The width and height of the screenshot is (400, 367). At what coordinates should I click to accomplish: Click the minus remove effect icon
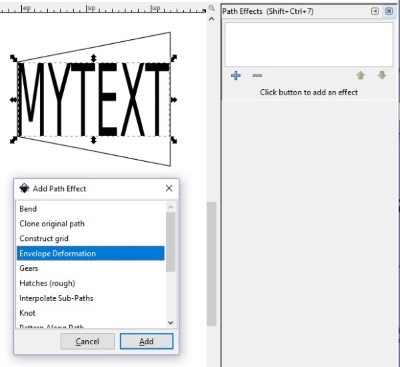tap(257, 76)
